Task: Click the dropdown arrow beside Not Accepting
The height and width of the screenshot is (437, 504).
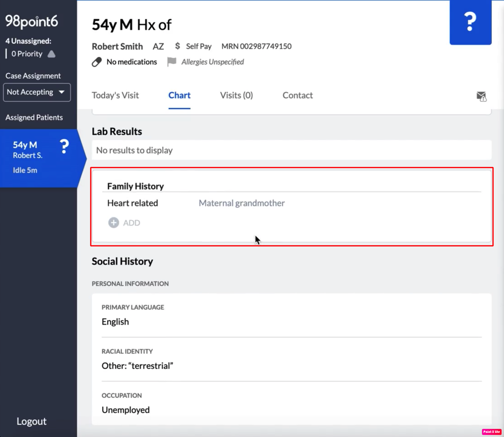Action: click(62, 92)
